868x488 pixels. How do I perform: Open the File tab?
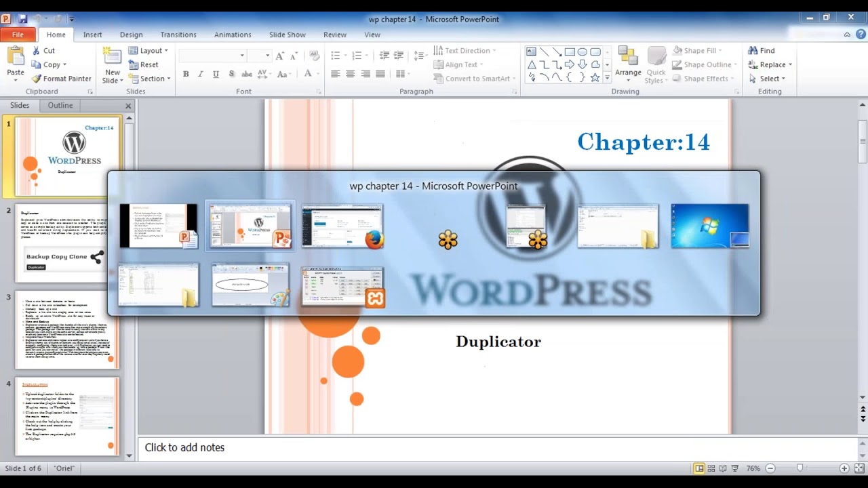pos(18,35)
